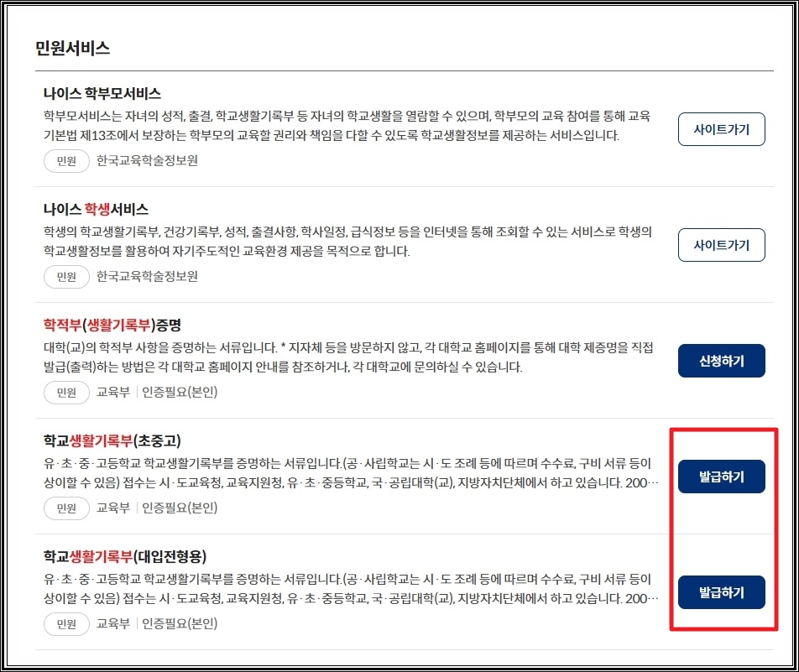Open the 학교생활기록부(초중고) title

[x=112, y=440]
